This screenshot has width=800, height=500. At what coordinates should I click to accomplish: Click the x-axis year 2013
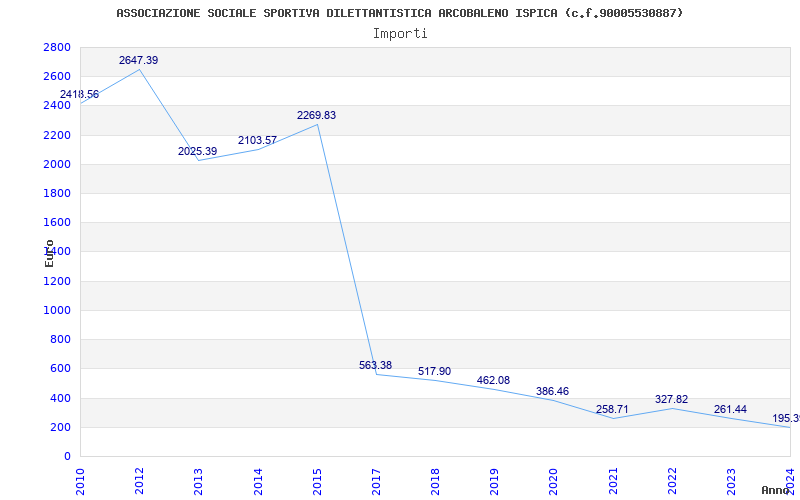pyautogui.click(x=198, y=481)
